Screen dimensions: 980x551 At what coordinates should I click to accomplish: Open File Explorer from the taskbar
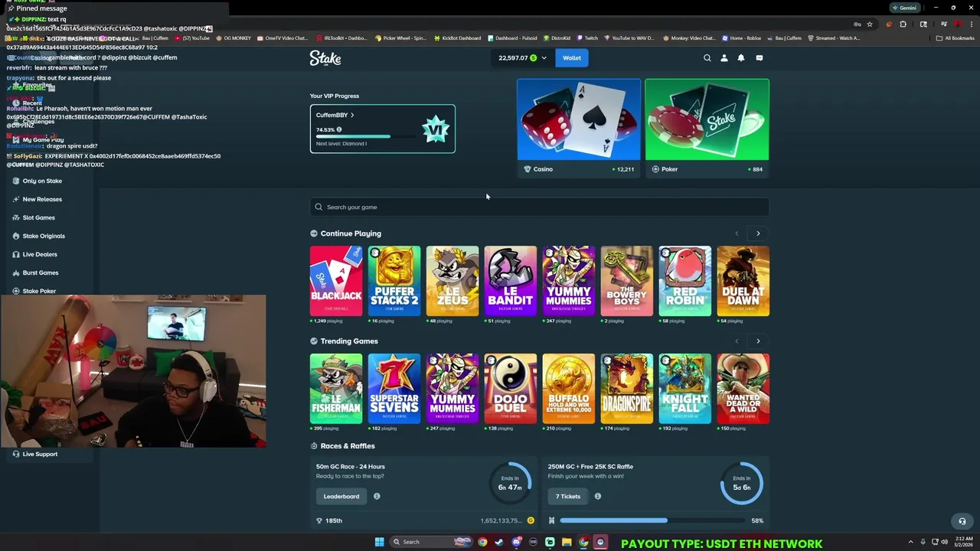click(x=567, y=542)
